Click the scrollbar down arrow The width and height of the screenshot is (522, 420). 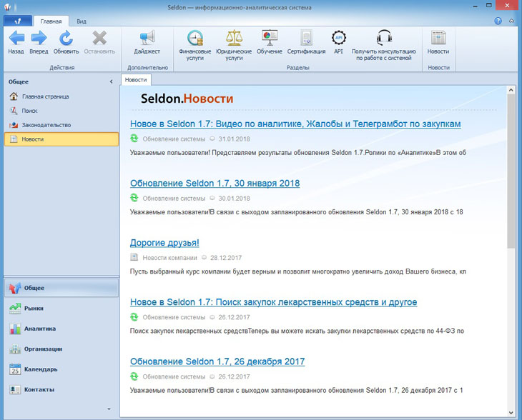click(x=511, y=413)
